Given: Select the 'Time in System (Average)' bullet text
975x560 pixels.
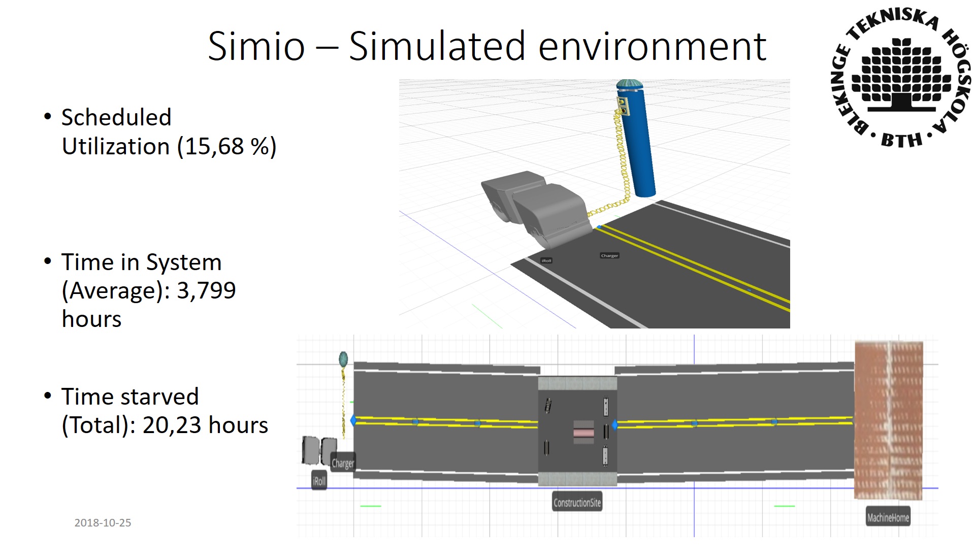Looking at the screenshot, I should pos(148,290).
